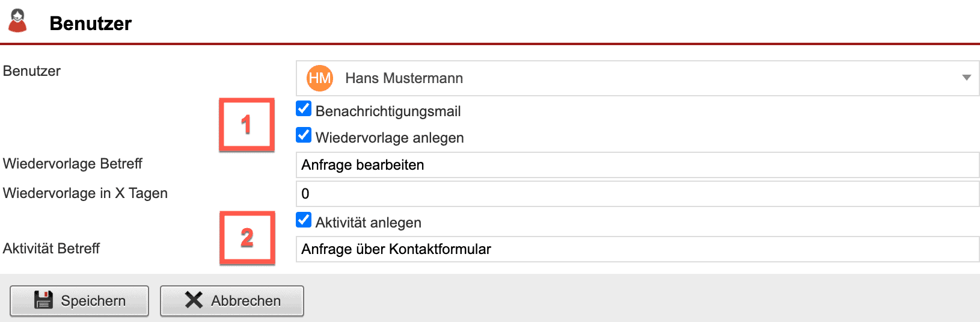Viewport: 980px width, 322px height.
Task: Click the Benachrichtigungsmail label text
Action: pos(388,111)
